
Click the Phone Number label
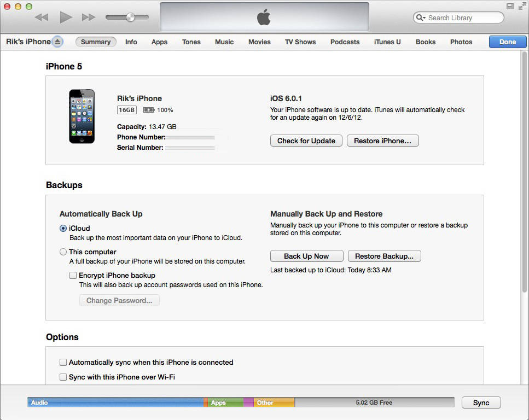[141, 137]
